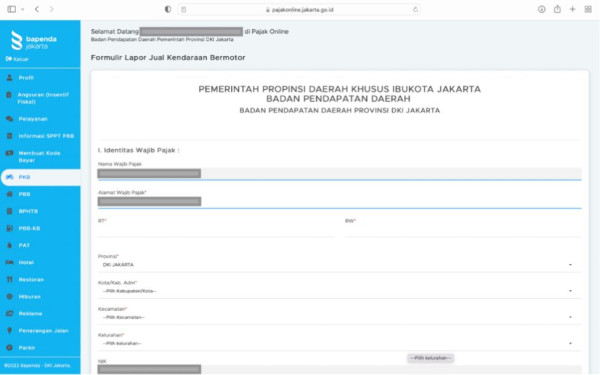Screen dimensions: 600x375
Task: Click the NIK input field
Action: (339, 369)
